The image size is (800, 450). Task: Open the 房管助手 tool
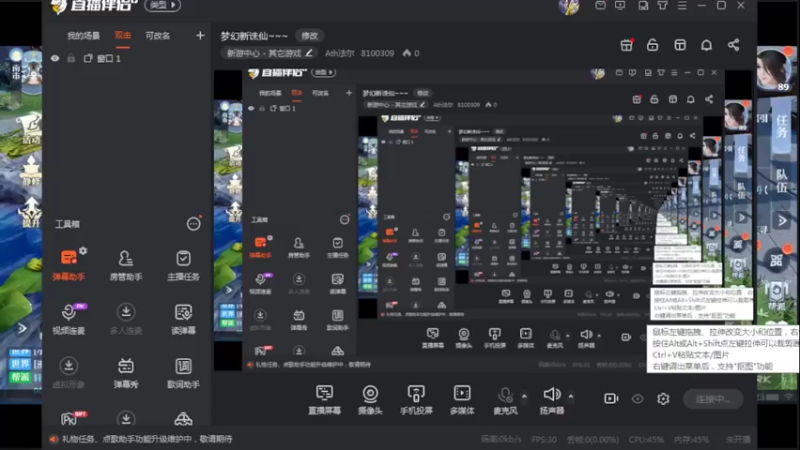pos(126,265)
